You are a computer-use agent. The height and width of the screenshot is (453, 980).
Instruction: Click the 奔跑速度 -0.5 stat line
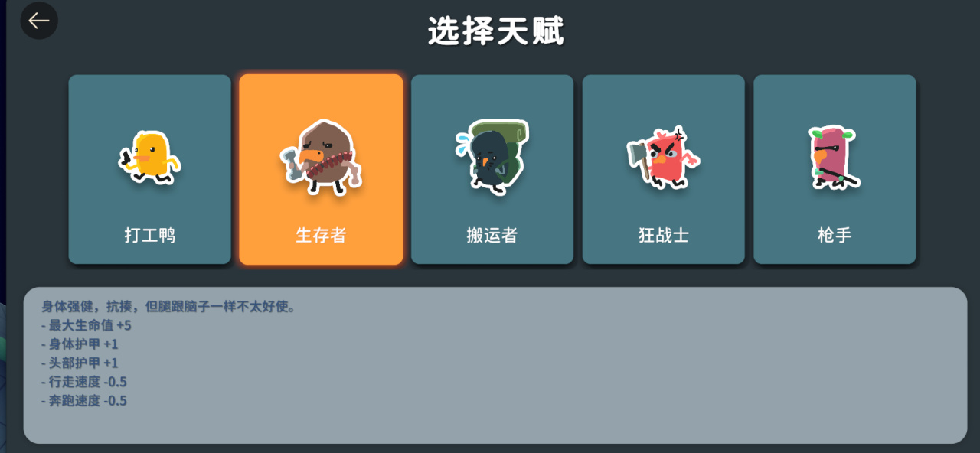(84, 400)
